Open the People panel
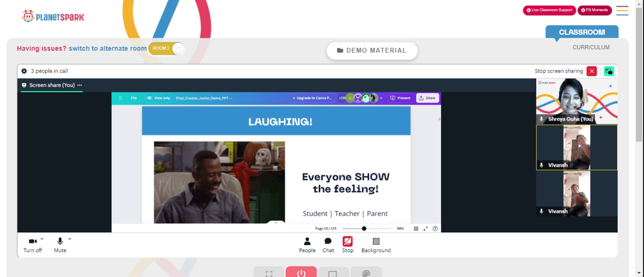 point(307,245)
